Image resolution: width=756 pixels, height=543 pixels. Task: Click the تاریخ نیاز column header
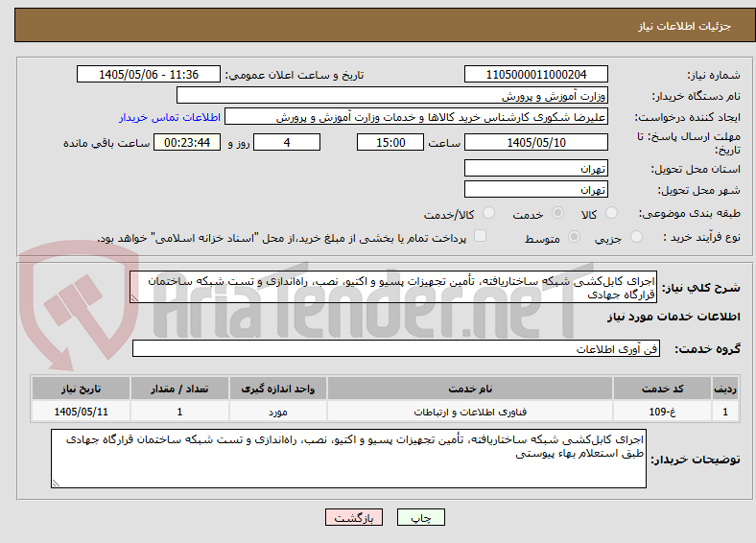point(81,389)
